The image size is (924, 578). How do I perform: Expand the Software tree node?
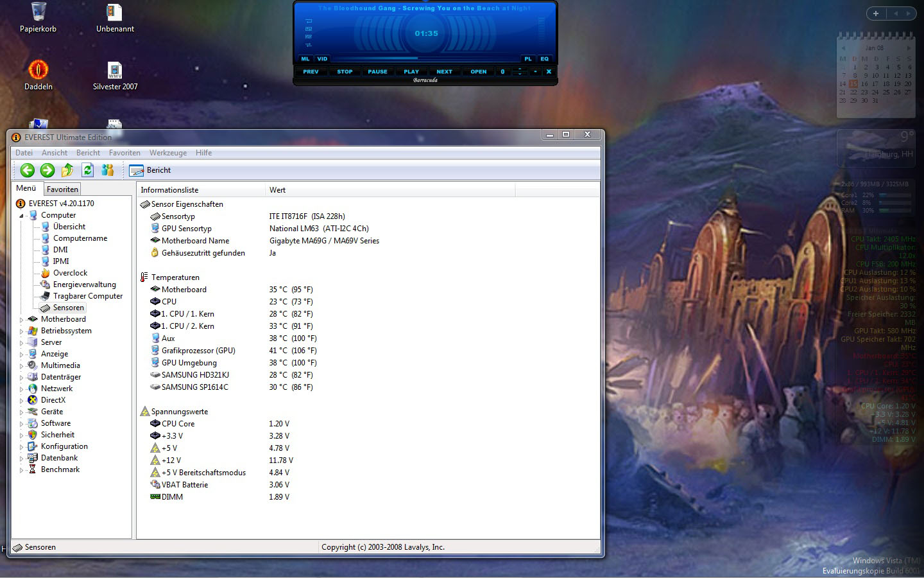[21, 424]
